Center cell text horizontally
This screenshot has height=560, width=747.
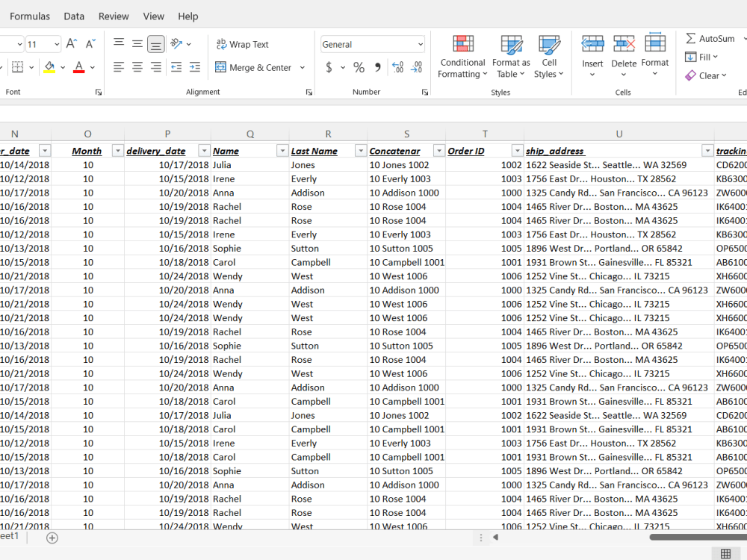click(x=137, y=67)
